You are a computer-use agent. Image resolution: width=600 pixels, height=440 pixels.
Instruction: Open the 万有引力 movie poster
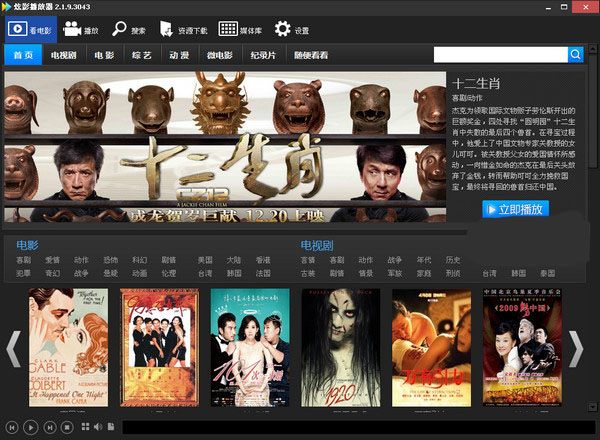pos(431,347)
